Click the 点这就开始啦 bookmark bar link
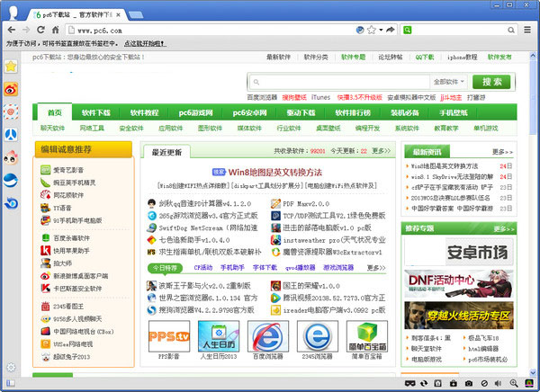The width and height of the screenshot is (540, 392). tap(145, 44)
